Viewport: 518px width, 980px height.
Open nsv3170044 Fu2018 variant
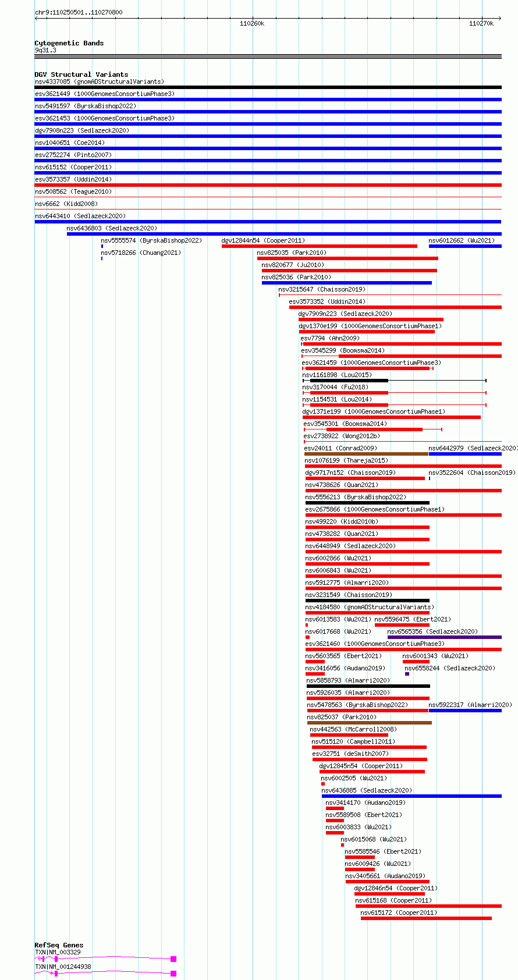[x=335, y=387]
